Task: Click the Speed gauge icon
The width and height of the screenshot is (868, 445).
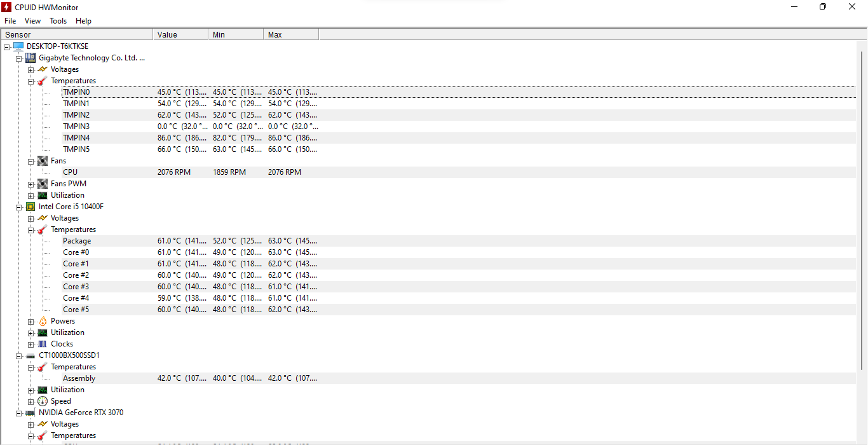Action: [43, 401]
